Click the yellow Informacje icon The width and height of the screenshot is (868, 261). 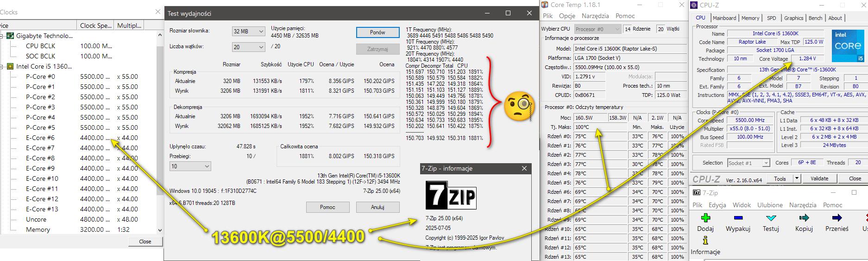click(705, 241)
